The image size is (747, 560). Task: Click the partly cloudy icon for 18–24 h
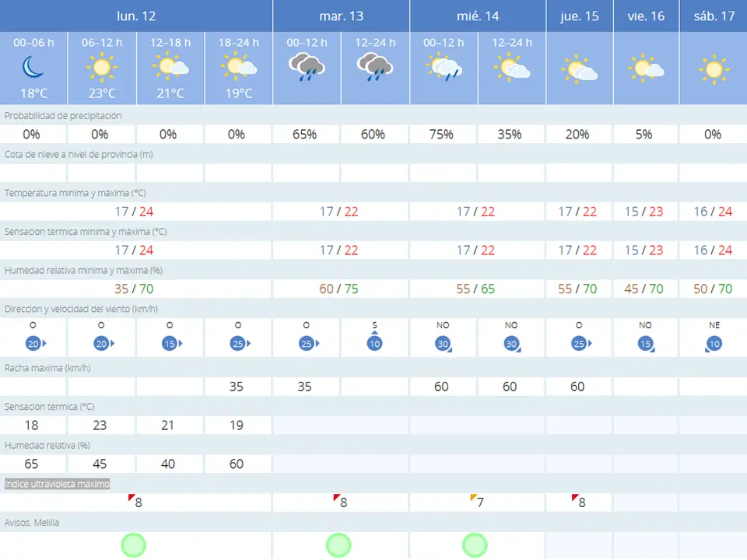(239, 68)
